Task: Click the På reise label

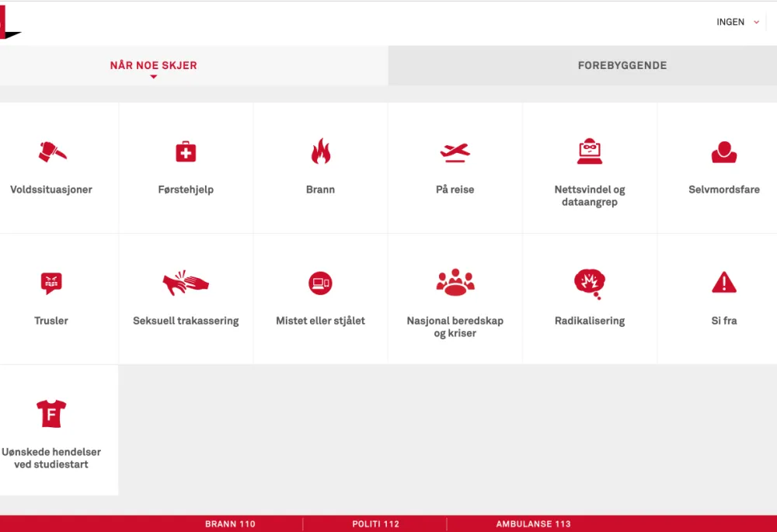Action: pos(455,190)
